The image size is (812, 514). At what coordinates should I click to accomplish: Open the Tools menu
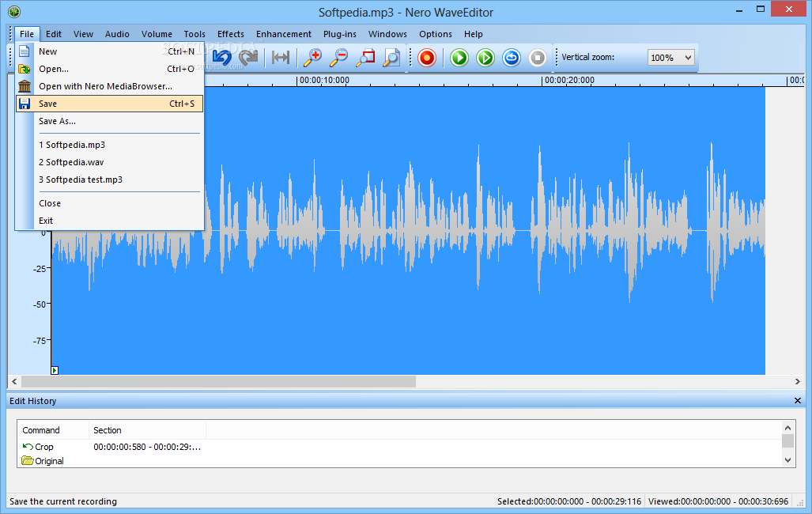(195, 34)
